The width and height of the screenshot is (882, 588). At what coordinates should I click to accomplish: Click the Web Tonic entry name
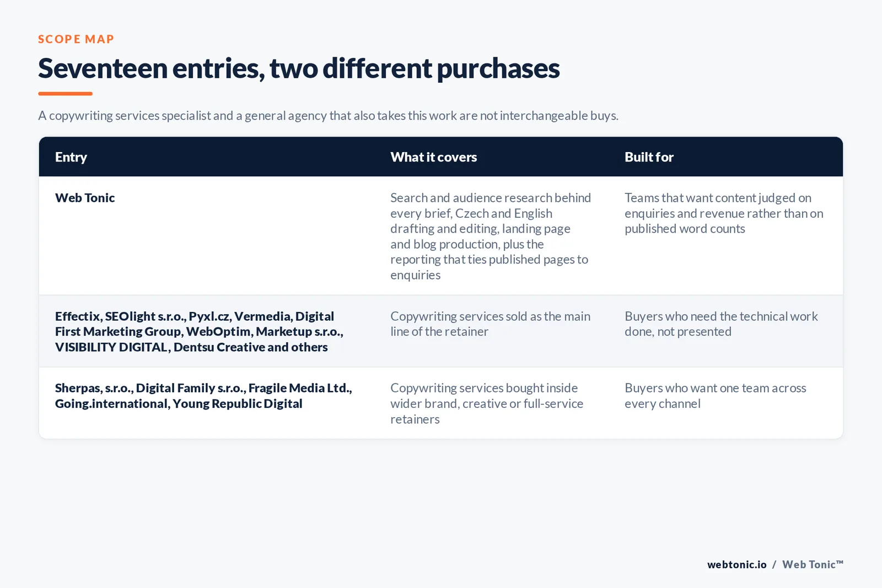pyautogui.click(x=85, y=198)
